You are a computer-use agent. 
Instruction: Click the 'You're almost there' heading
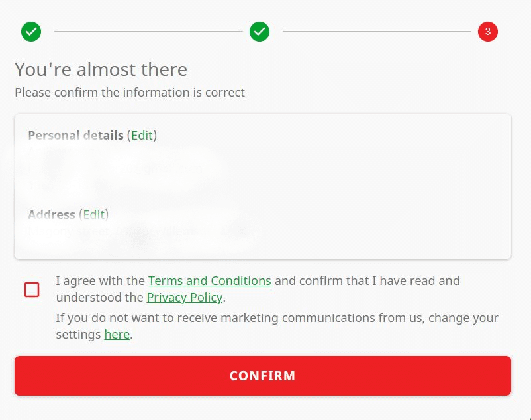101,69
